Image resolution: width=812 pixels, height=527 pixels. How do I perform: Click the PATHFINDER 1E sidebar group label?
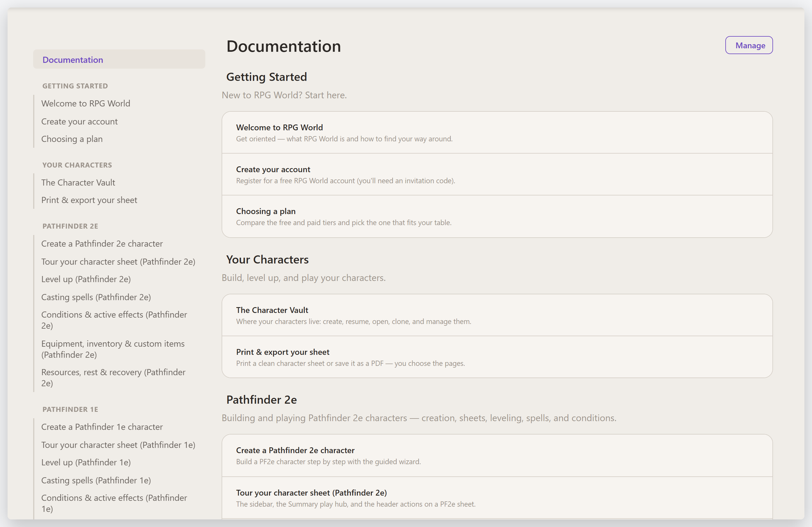(70, 409)
